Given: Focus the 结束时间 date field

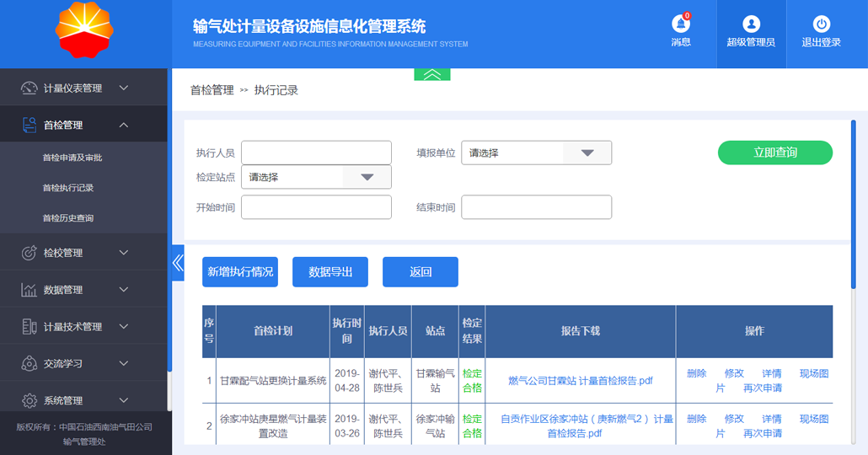Looking at the screenshot, I should pyautogui.click(x=537, y=207).
